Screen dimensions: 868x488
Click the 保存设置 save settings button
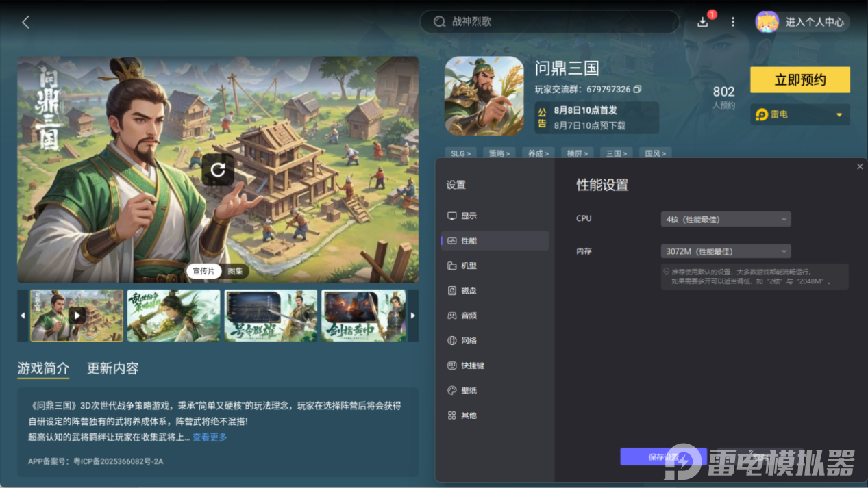(x=663, y=457)
